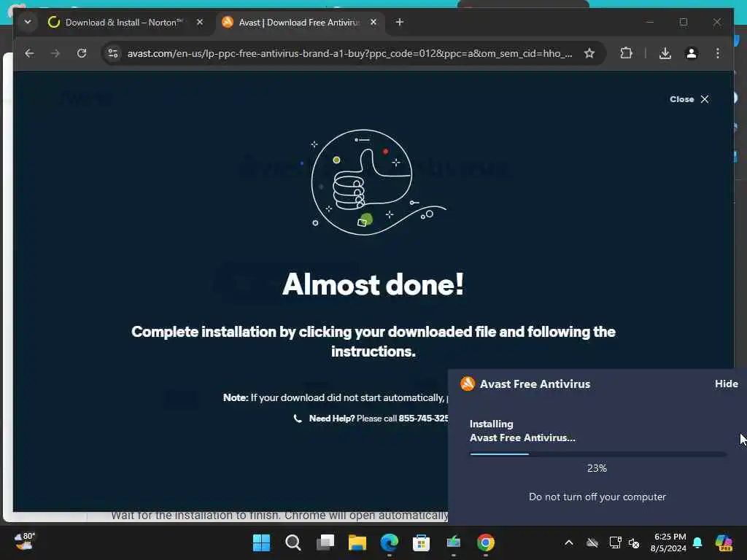Click the network display tray icon
This screenshot has height=560, width=747.
coord(615,542)
